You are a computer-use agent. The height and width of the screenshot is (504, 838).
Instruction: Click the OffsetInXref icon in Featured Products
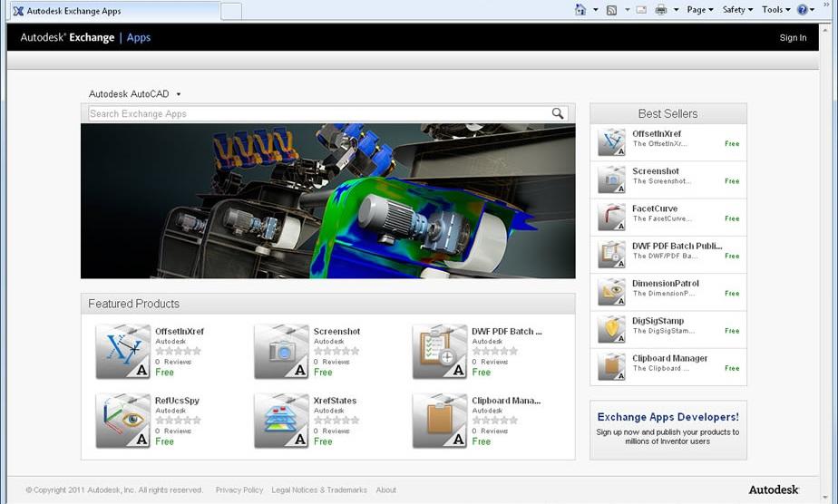(123, 352)
